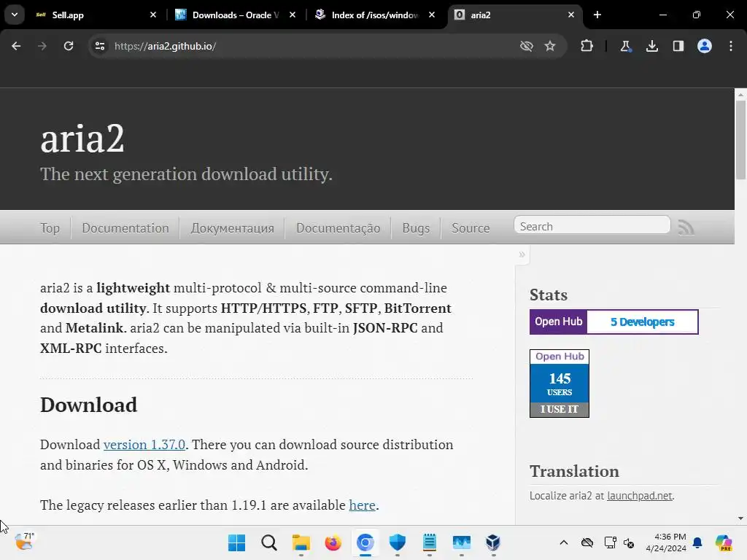Collapse the sidebar with the » arrow
Image resolution: width=747 pixels, height=560 pixels.
pos(522,254)
